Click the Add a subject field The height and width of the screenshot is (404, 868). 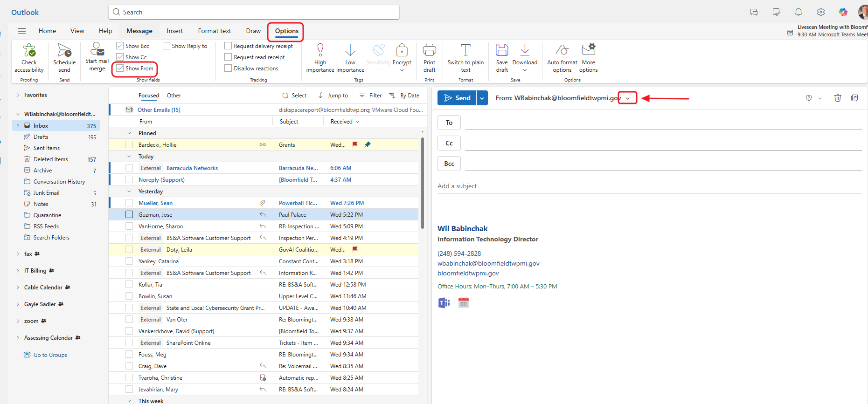pyautogui.click(x=649, y=186)
